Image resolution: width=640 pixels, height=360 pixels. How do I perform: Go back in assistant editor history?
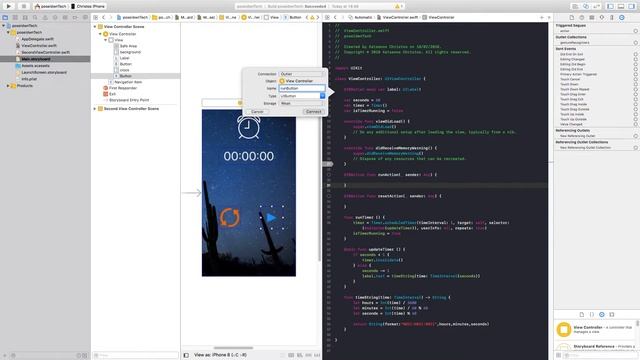(335, 18)
